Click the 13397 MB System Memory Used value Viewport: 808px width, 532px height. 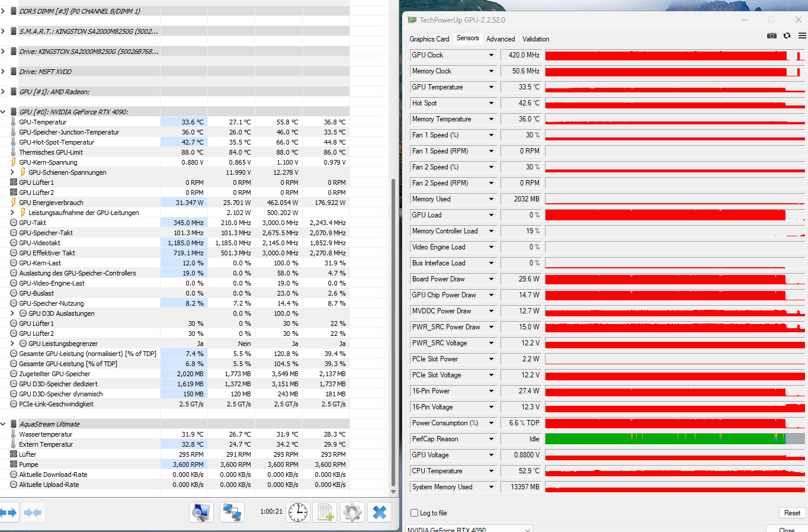click(x=521, y=487)
